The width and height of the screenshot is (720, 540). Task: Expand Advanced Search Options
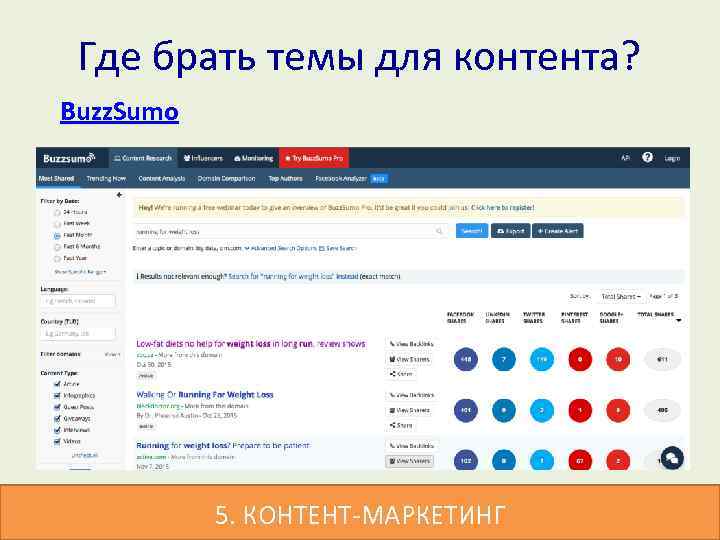(x=280, y=248)
